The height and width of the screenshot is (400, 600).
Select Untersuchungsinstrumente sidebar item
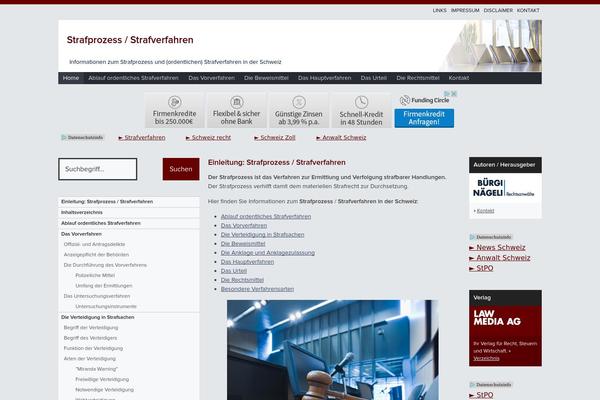106,306
